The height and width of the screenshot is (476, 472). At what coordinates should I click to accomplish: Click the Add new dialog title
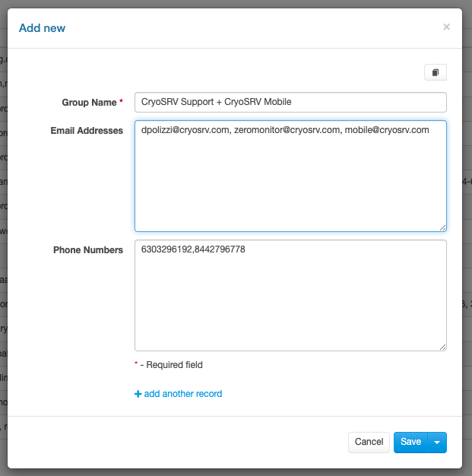(43, 28)
